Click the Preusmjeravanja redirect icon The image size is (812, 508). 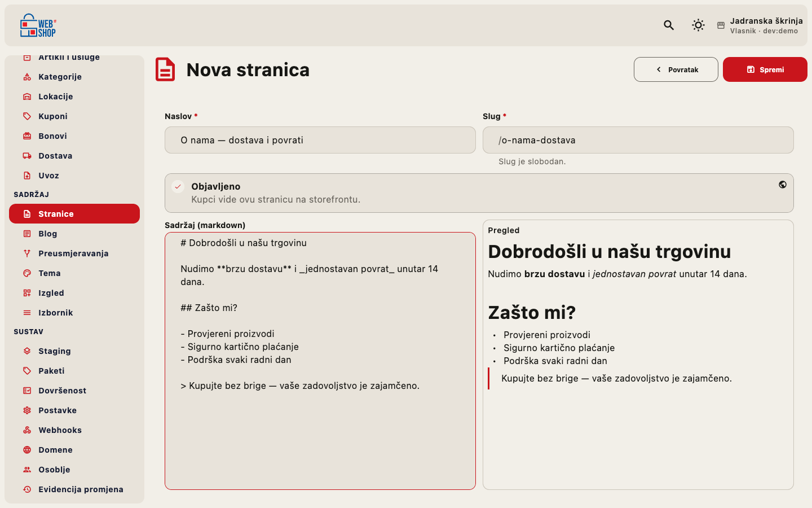coord(27,253)
